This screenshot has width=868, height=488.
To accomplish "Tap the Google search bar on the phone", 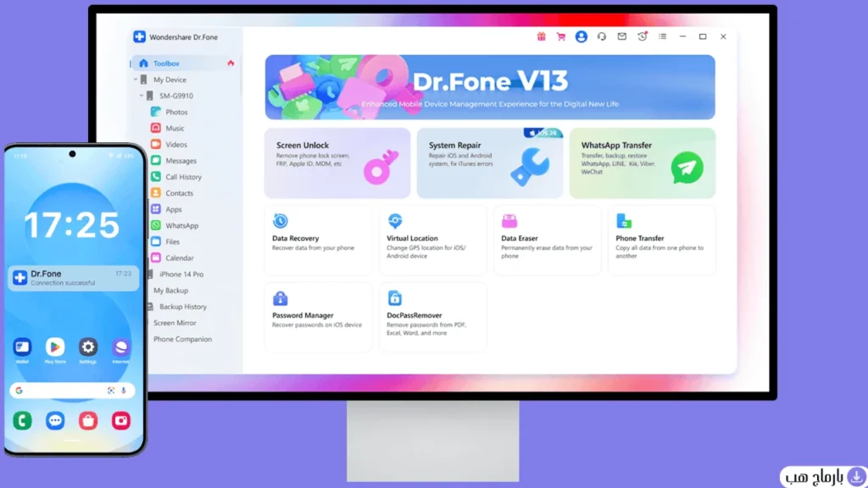I will (x=72, y=391).
